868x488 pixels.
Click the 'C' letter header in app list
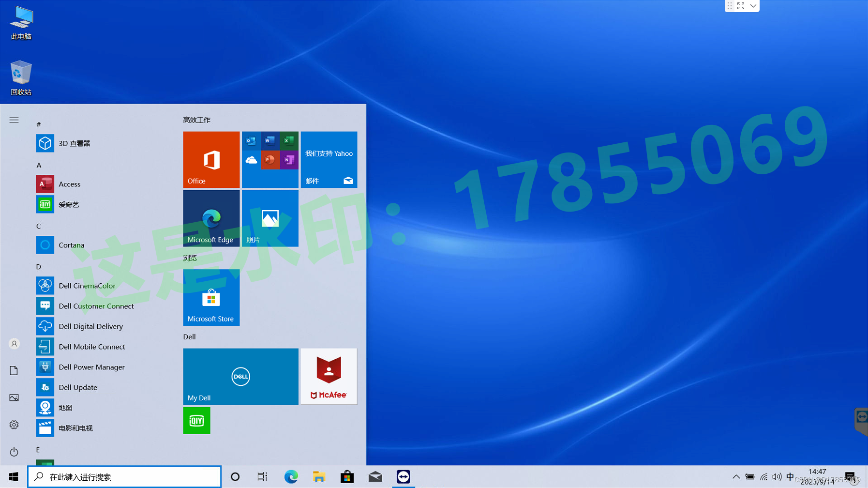[39, 226]
